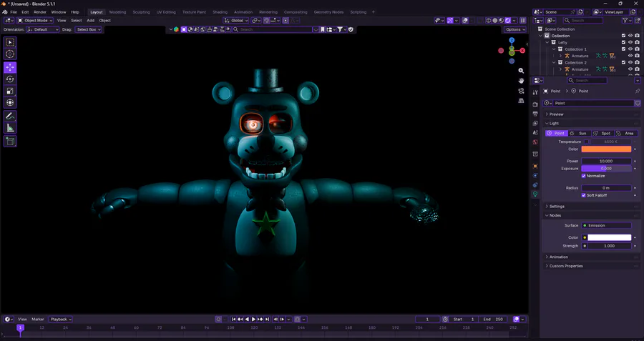Toggle camera view icon in viewport
The image size is (644, 341).
(521, 91)
